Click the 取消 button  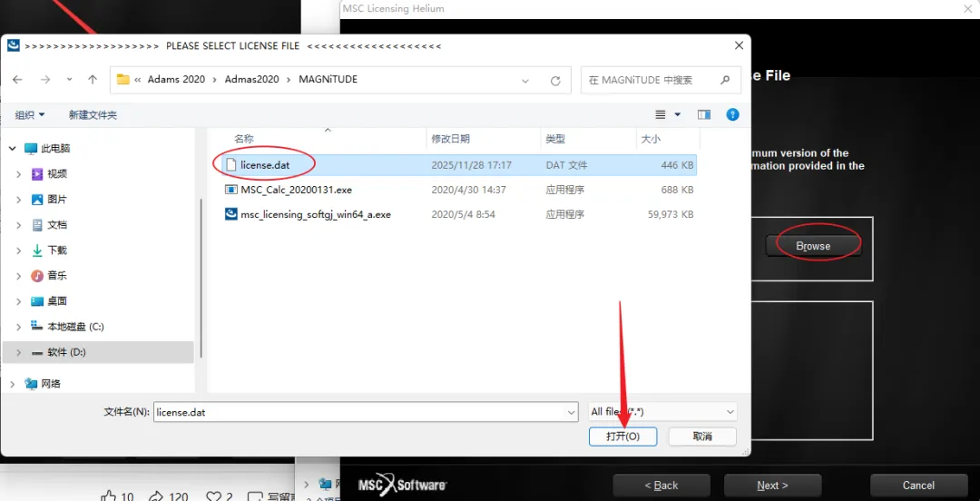[702, 436]
